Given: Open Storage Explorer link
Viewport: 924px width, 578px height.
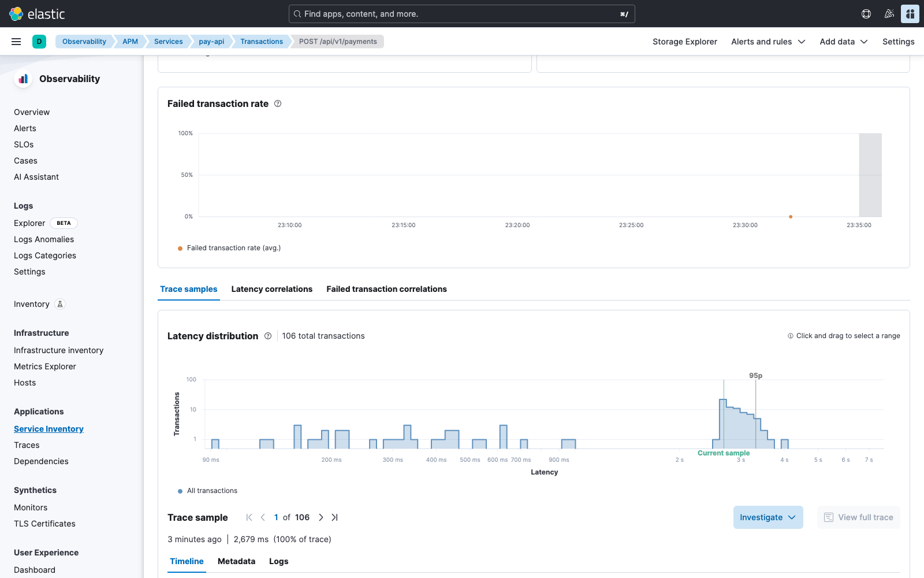Looking at the screenshot, I should 685,42.
